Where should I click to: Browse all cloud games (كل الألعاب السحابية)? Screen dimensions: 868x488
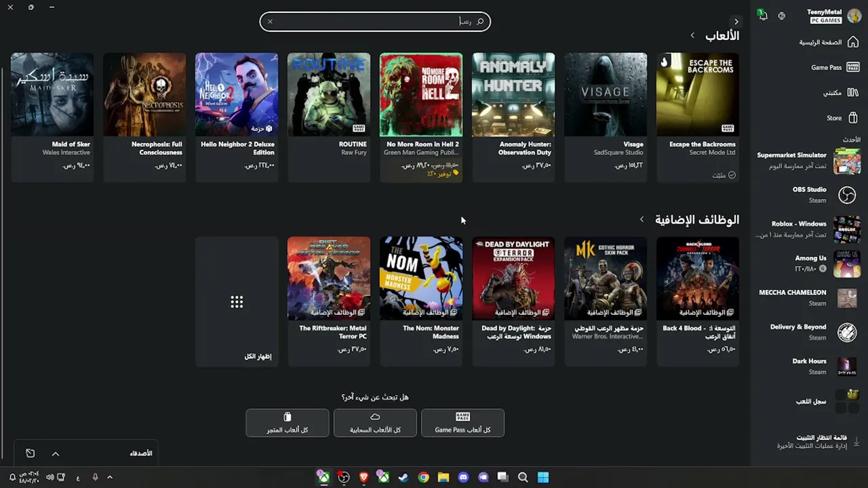[x=375, y=423]
